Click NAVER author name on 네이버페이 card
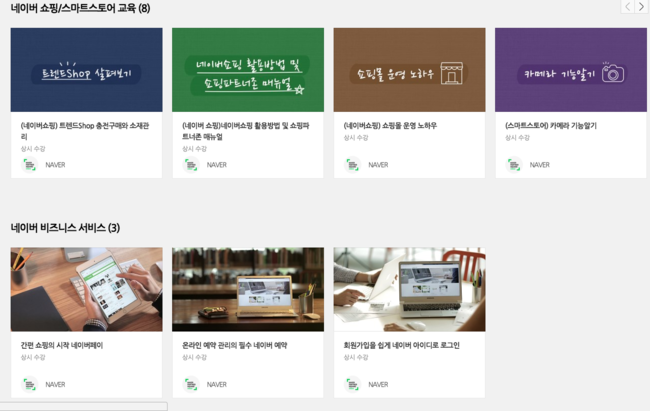 click(x=55, y=384)
